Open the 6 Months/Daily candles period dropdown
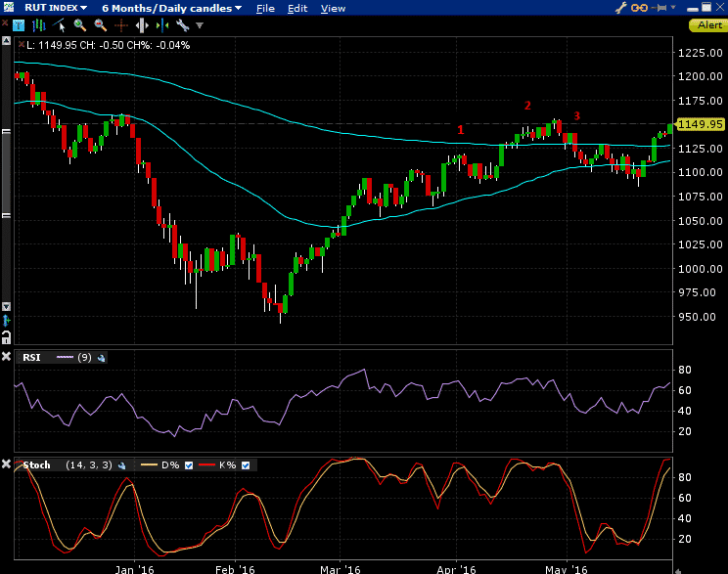The image size is (728, 574). click(x=172, y=8)
